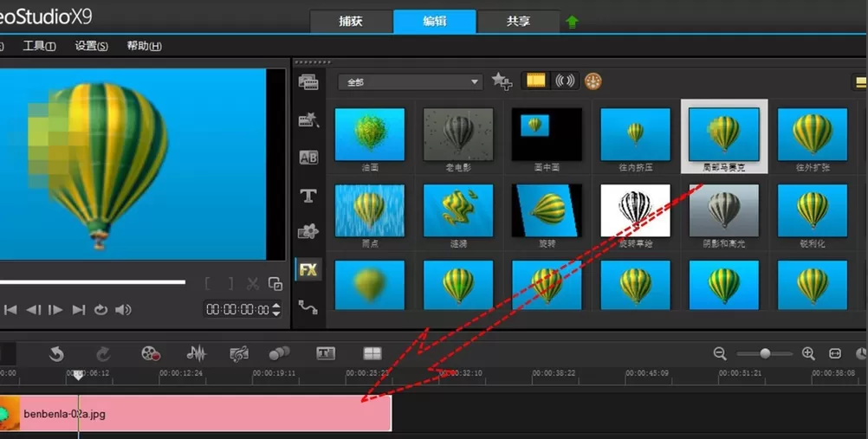Zoom out the timeline with minus magnifier

(720, 353)
